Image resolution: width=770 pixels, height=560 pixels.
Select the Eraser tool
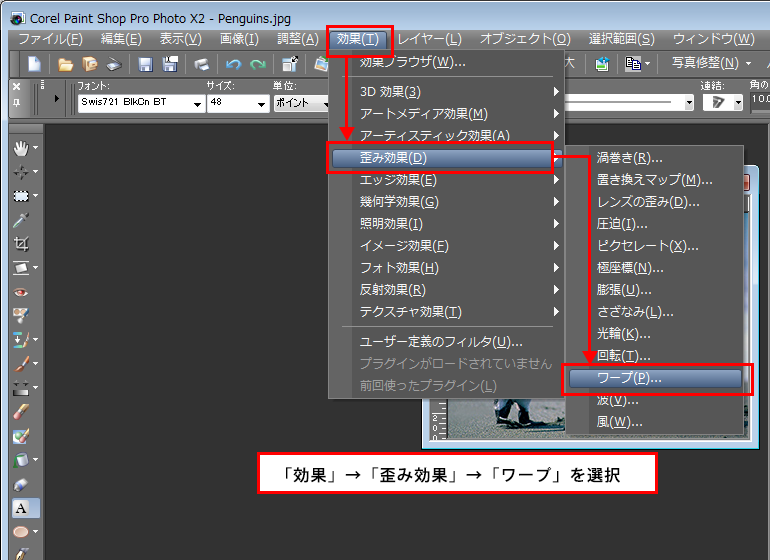pyautogui.click(x=21, y=412)
